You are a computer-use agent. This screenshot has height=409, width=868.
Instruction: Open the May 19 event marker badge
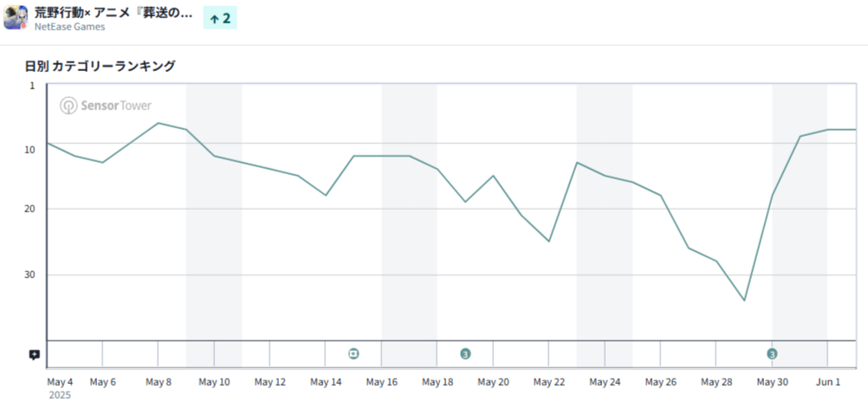point(465,354)
